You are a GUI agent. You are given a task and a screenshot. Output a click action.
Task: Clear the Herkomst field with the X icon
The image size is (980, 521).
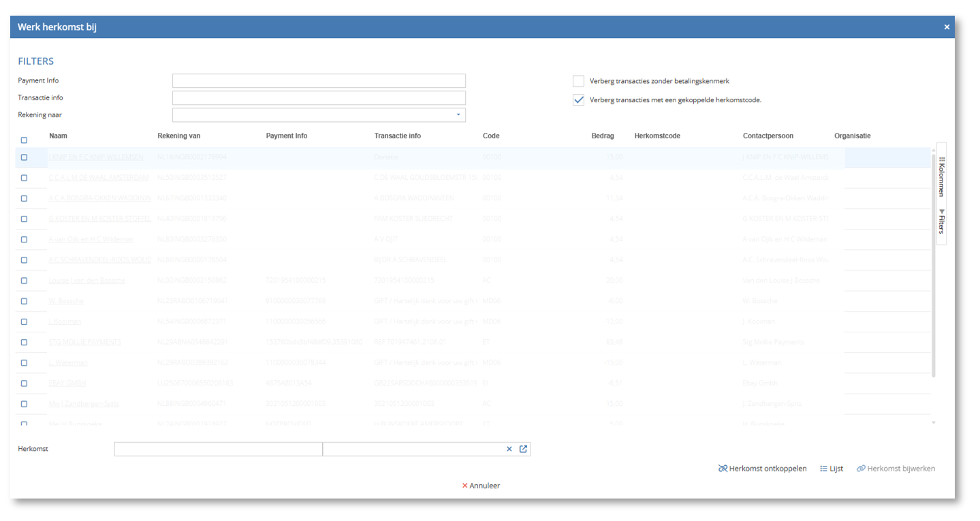tap(509, 449)
